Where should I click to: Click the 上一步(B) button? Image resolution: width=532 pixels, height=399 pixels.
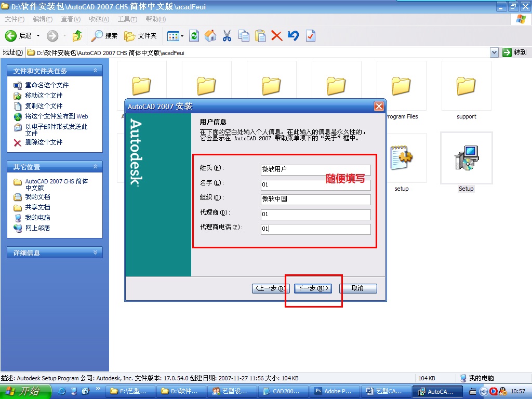coord(271,288)
